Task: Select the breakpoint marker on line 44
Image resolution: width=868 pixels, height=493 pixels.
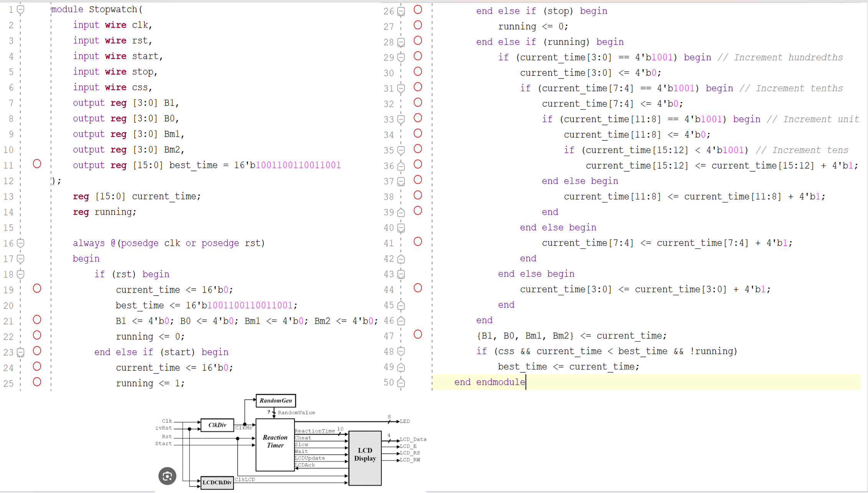Action: (x=418, y=288)
